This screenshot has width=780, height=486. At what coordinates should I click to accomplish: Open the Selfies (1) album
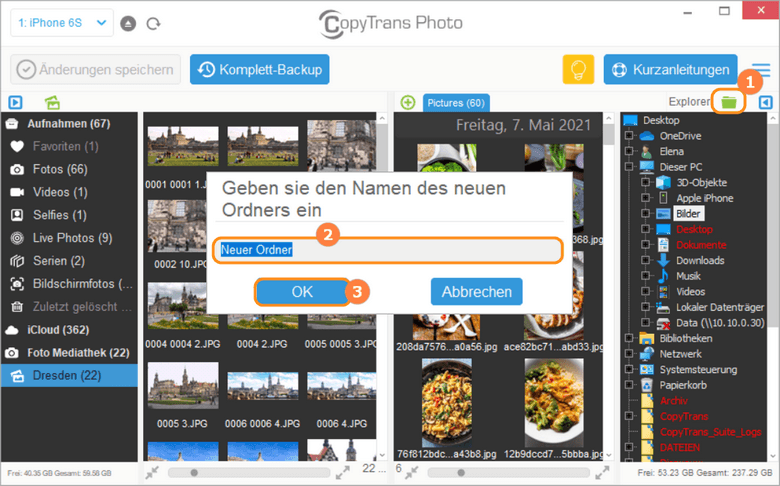coord(69,215)
